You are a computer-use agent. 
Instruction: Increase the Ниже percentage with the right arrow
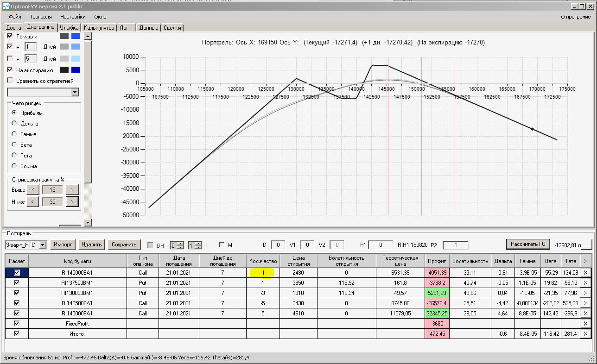point(72,201)
